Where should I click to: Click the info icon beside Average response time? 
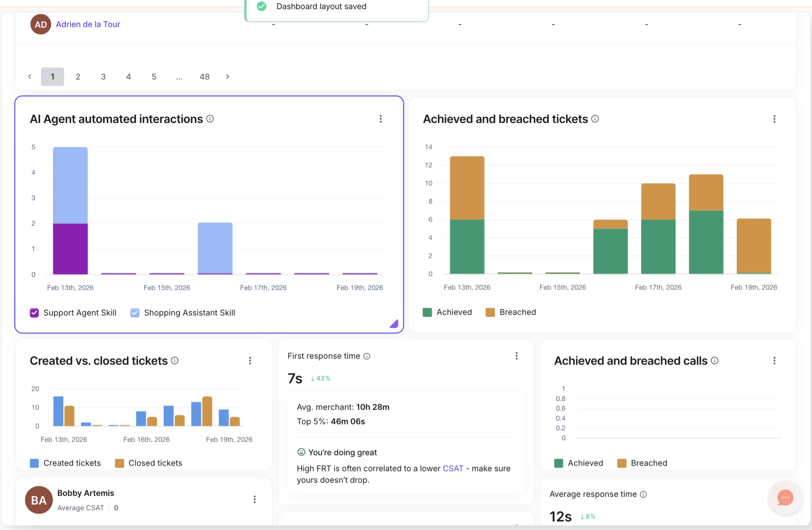tap(644, 494)
